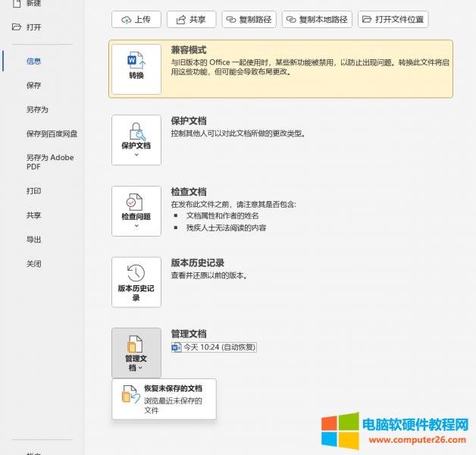
Task: Click Save (保存) in the sidebar
Action: tap(34, 85)
